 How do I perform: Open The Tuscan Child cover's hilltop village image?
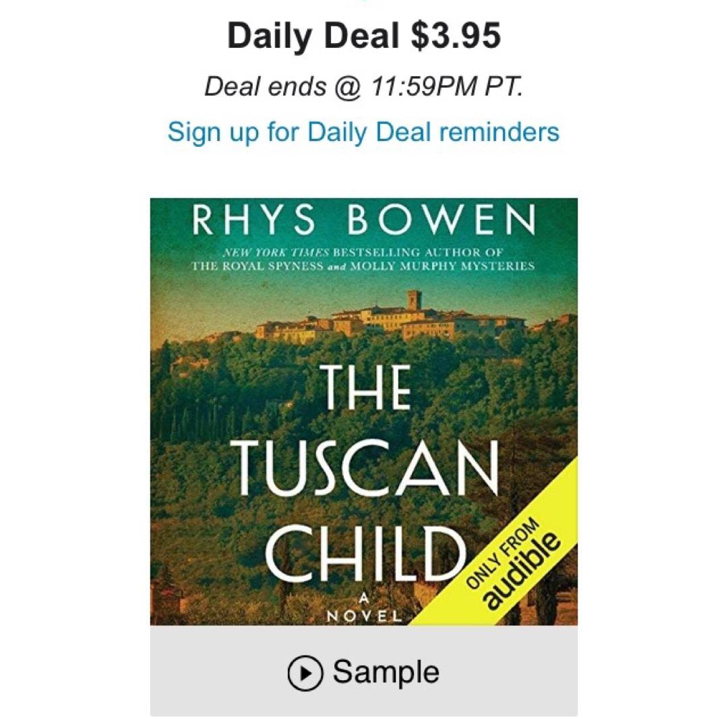tap(391, 315)
